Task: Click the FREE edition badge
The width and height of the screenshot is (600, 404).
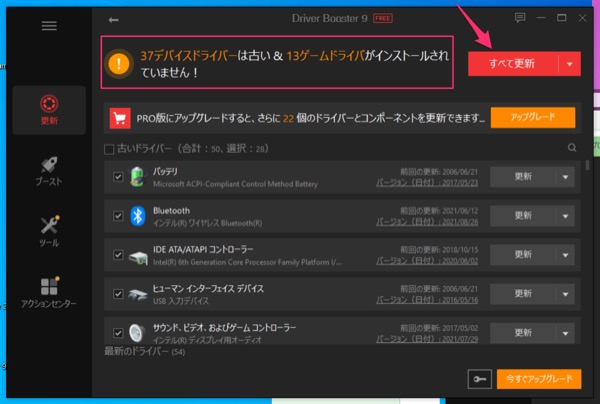Action: [383, 18]
